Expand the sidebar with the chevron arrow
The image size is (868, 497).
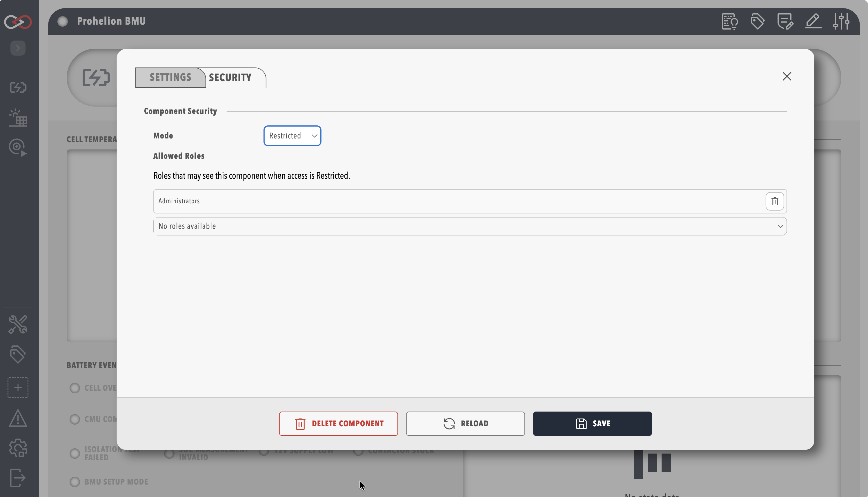[18, 48]
